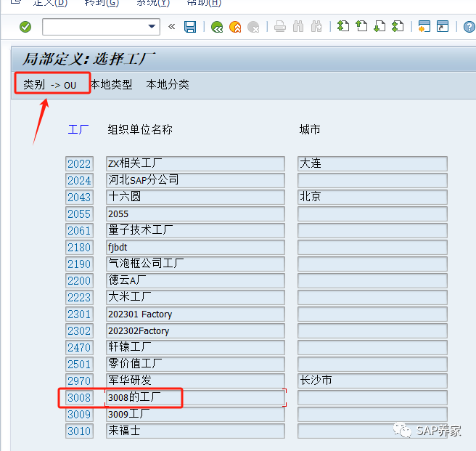
Task: Select plant code 2223
Action: [79, 298]
